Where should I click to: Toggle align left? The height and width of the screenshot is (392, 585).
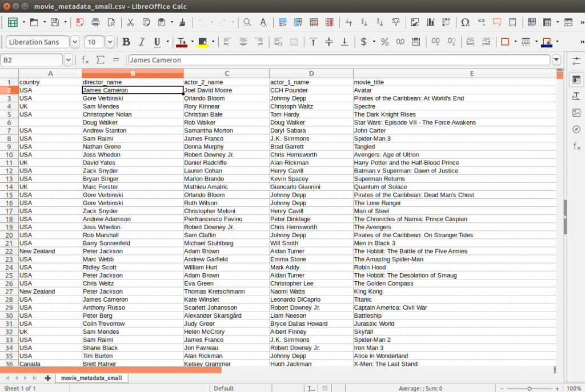pos(227,42)
